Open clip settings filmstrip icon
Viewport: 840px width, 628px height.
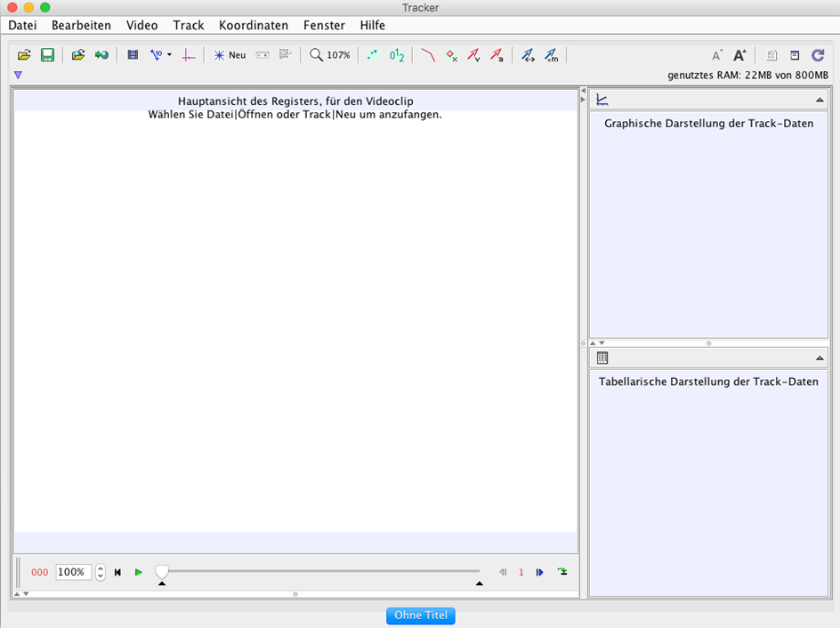click(133, 54)
